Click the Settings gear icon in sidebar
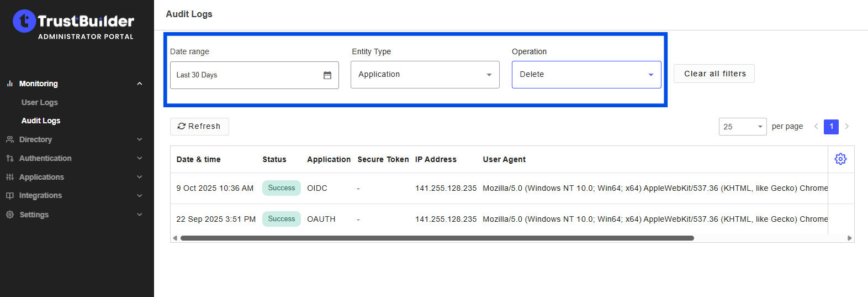 click(x=10, y=215)
